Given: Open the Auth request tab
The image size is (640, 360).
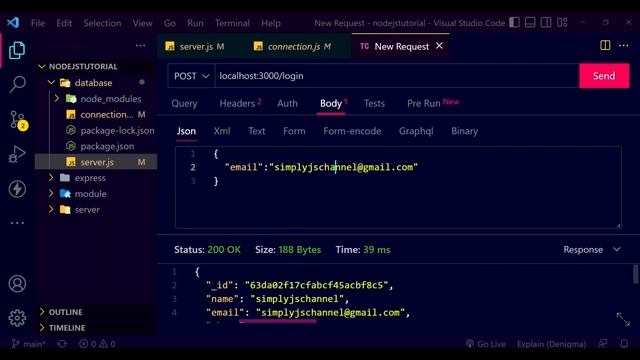Looking at the screenshot, I should [x=287, y=103].
